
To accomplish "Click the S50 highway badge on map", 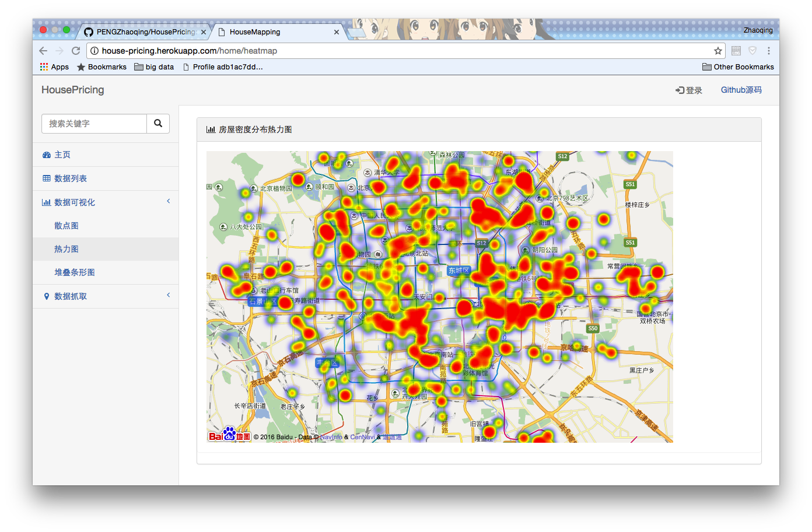I will click(593, 328).
